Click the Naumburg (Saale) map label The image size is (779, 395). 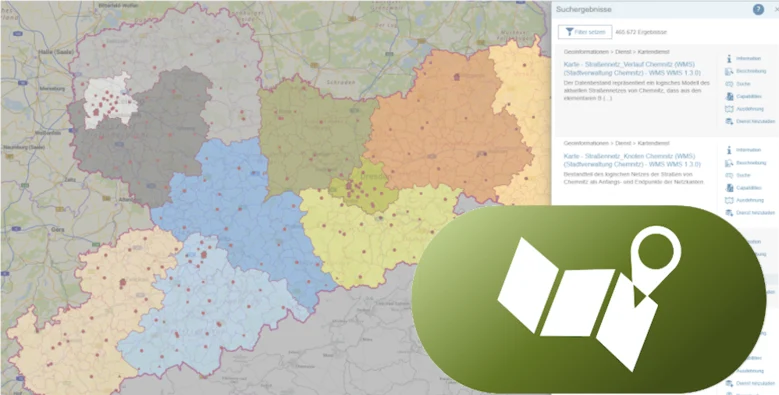[x=23, y=148]
